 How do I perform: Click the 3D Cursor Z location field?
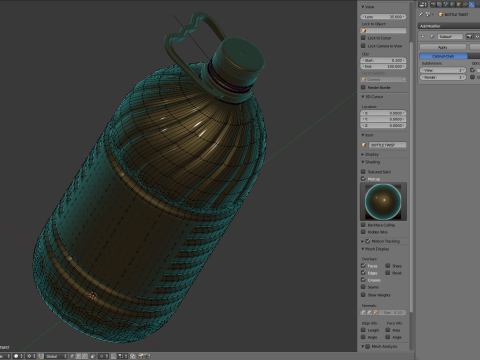tap(383, 125)
